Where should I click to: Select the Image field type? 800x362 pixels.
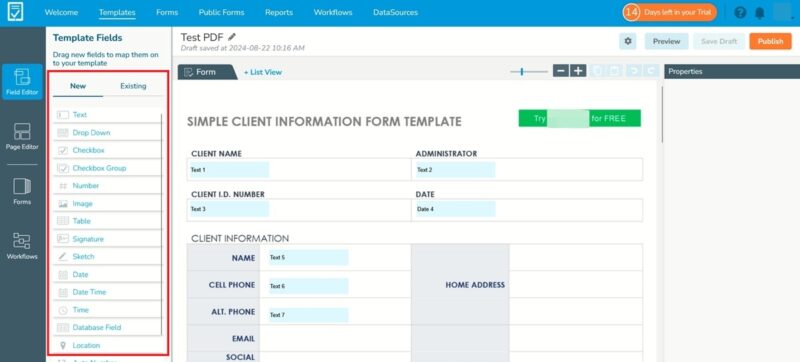107,203
